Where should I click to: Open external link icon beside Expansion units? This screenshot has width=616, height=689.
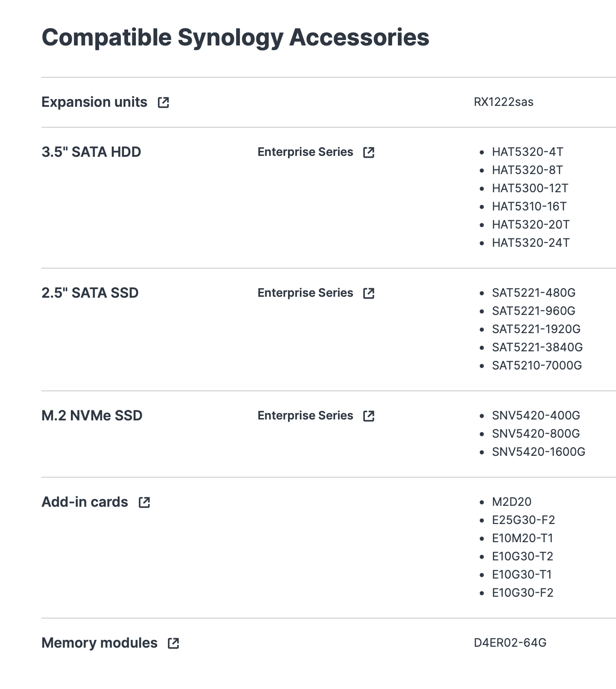click(164, 103)
